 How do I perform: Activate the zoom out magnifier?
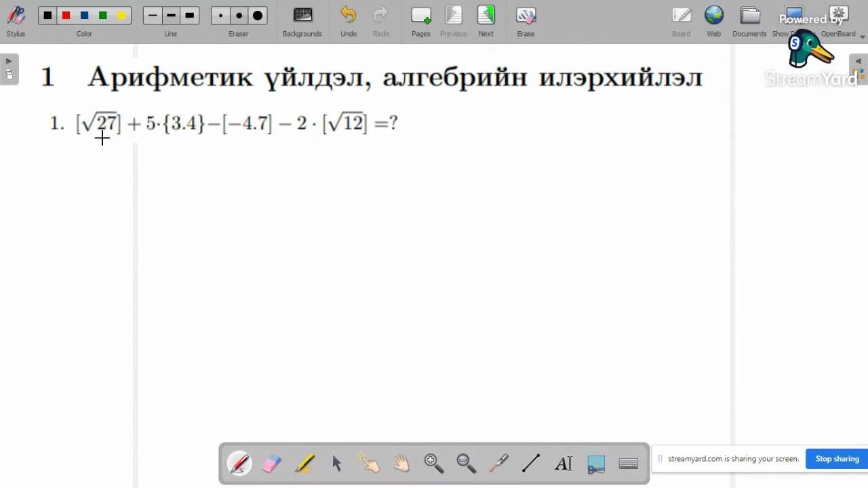click(x=467, y=464)
